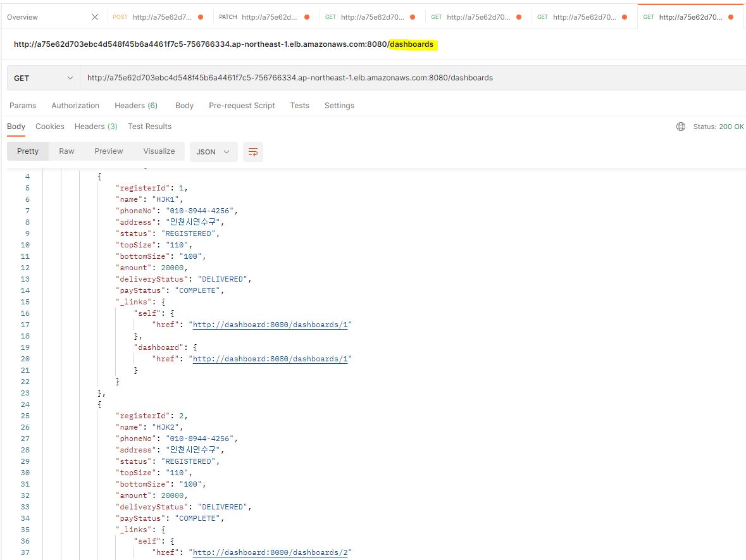Switch to the Tests tab
This screenshot has height=560, width=746.
click(299, 105)
